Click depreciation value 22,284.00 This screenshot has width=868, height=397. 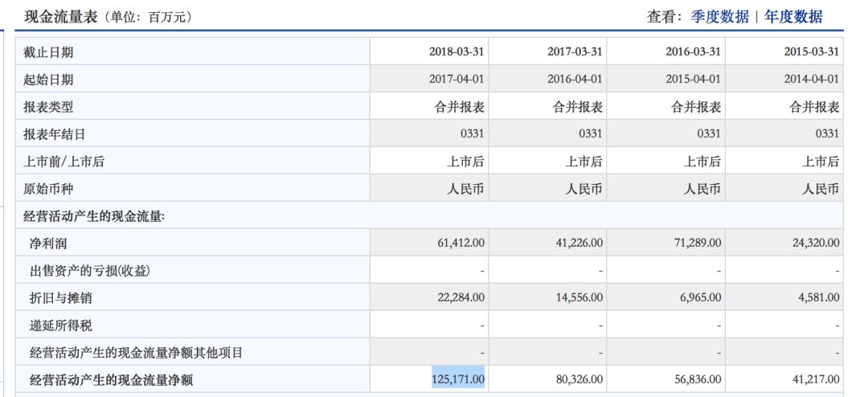(x=457, y=297)
